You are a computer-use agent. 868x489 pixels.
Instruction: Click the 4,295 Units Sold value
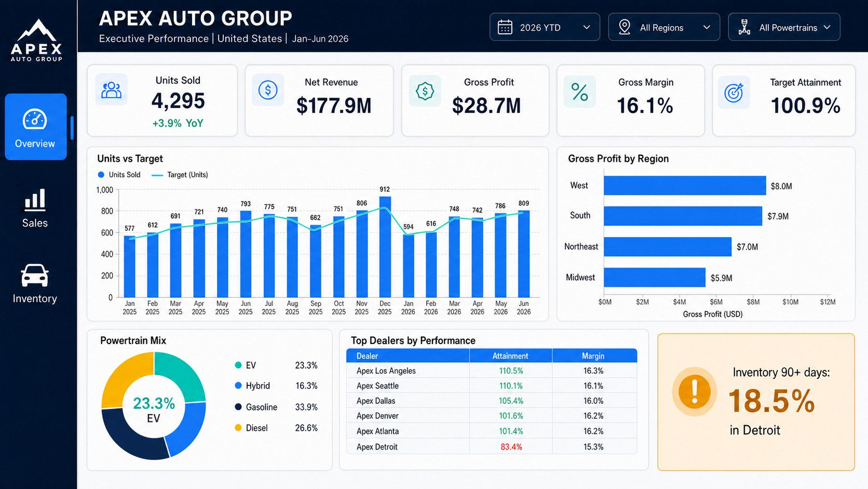point(178,101)
